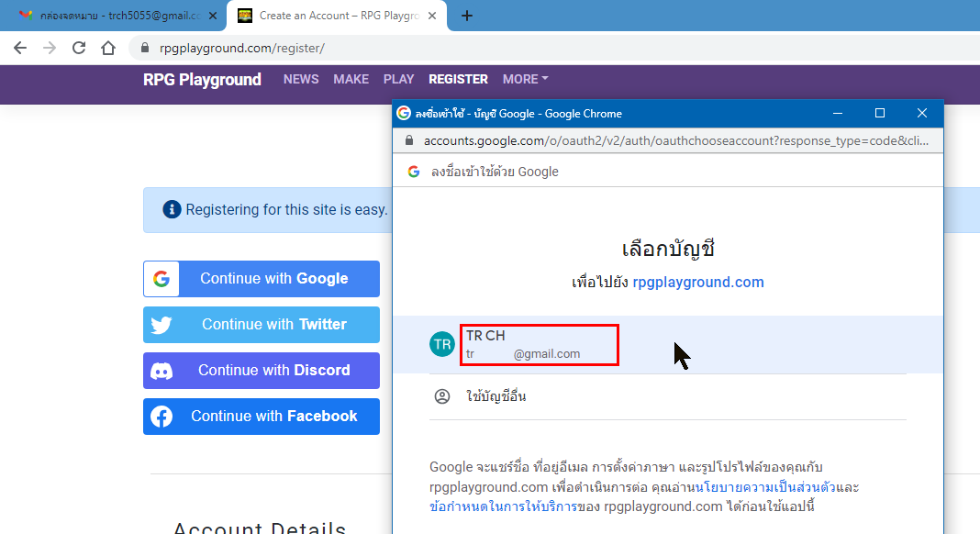Open the PLAY section

coord(399,80)
